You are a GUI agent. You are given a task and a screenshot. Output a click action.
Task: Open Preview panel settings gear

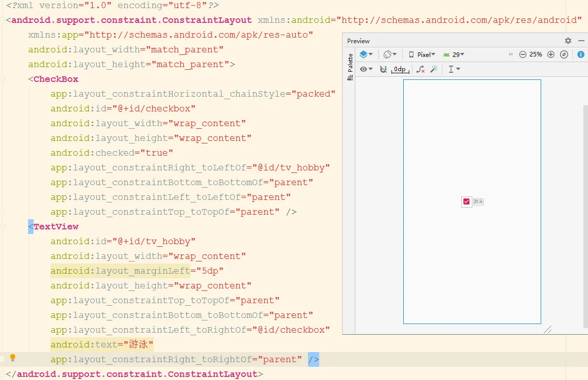pos(568,41)
